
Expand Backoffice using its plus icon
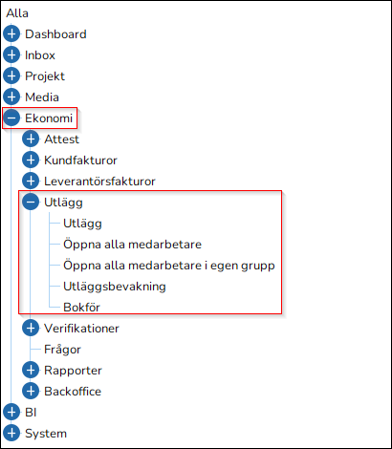[31, 391]
